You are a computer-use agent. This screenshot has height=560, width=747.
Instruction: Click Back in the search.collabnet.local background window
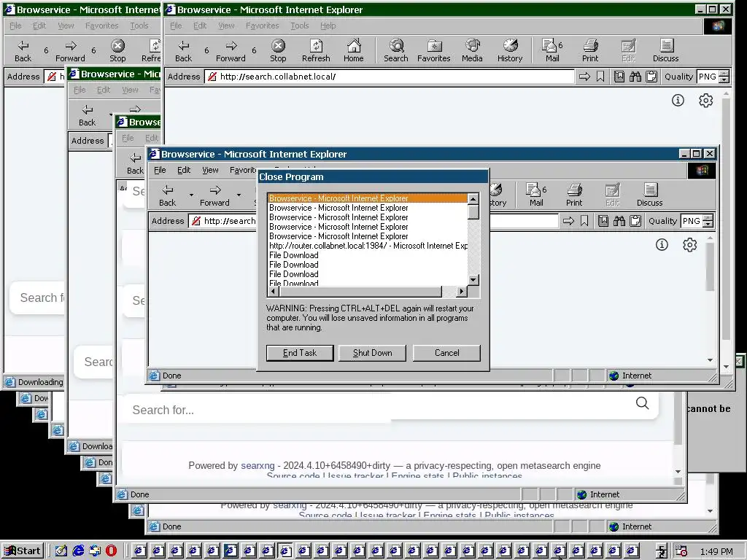point(183,50)
